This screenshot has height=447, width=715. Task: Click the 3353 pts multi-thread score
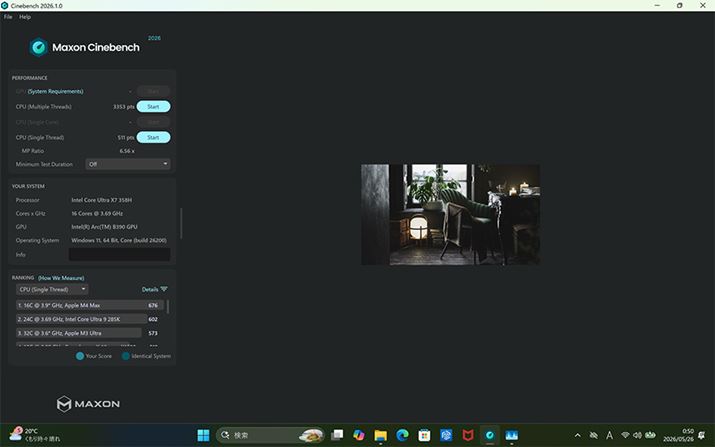124,107
